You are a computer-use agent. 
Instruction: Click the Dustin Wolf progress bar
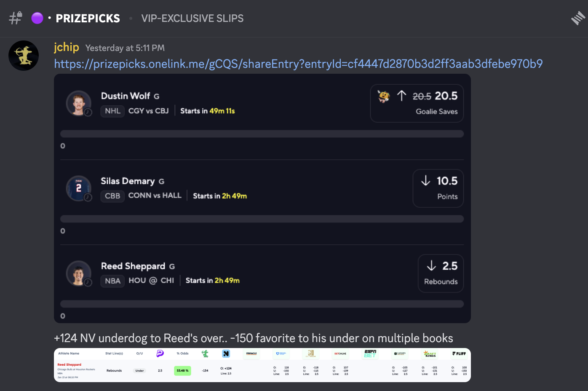click(x=262, y=134)
